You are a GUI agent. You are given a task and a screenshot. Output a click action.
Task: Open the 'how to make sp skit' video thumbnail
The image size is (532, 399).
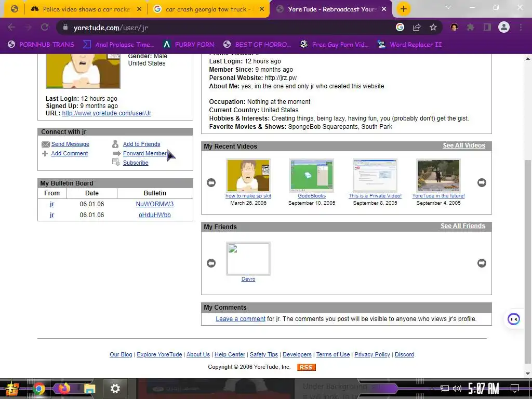click(248, 176)
